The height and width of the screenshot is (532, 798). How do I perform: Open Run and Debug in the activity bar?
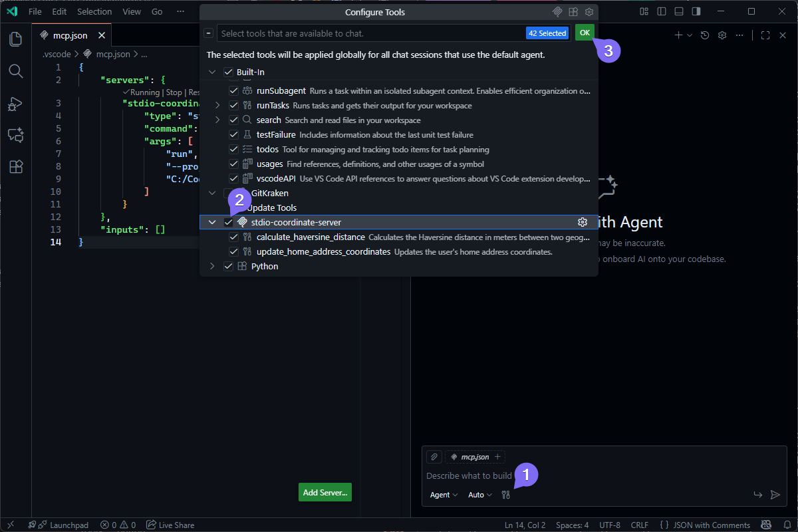(15, 104)
